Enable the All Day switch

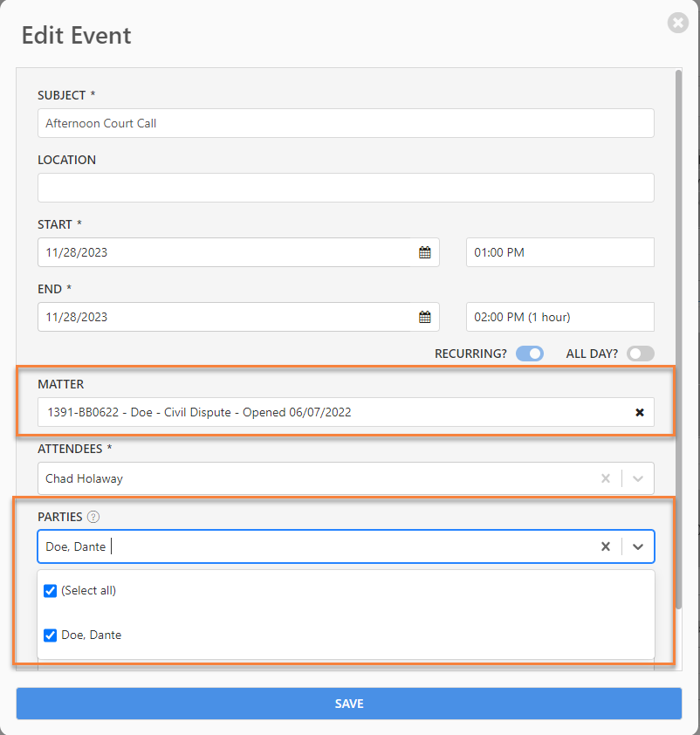pyautogui.click(x=641, y=354)
